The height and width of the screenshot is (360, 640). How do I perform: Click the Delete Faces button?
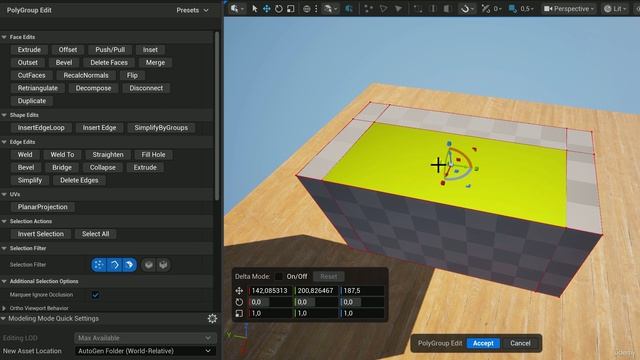tap(109, 62)
